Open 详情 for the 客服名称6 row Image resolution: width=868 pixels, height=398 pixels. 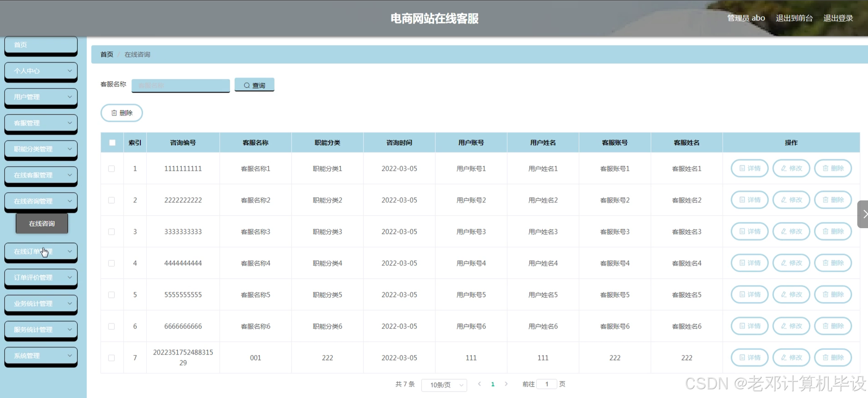click(750, 326)
